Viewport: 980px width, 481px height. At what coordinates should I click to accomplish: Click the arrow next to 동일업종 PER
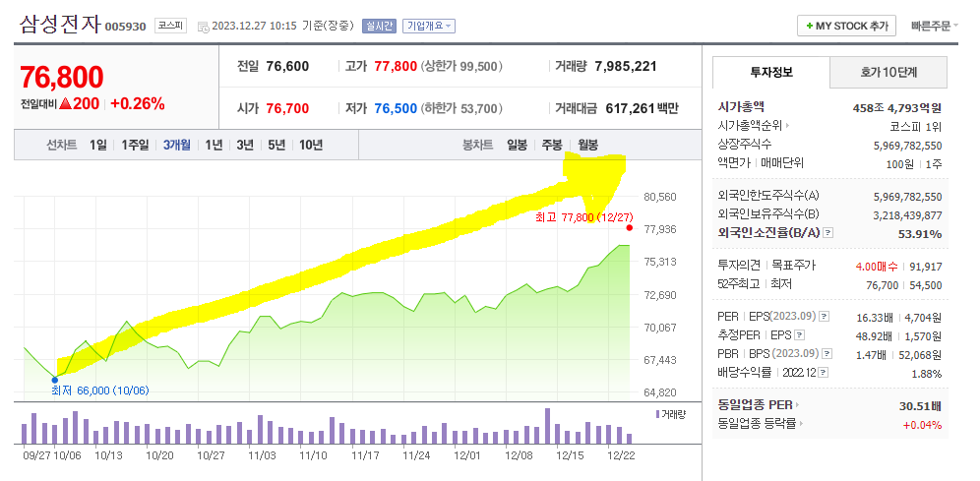pyautogui.click(x=798, y=405)
